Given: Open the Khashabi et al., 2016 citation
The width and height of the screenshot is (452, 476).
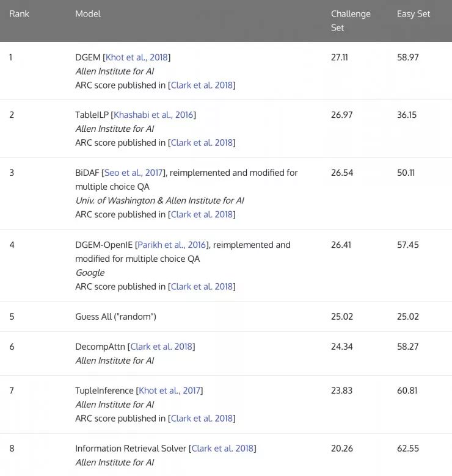Looking at the screenshot, I should 153,115.
